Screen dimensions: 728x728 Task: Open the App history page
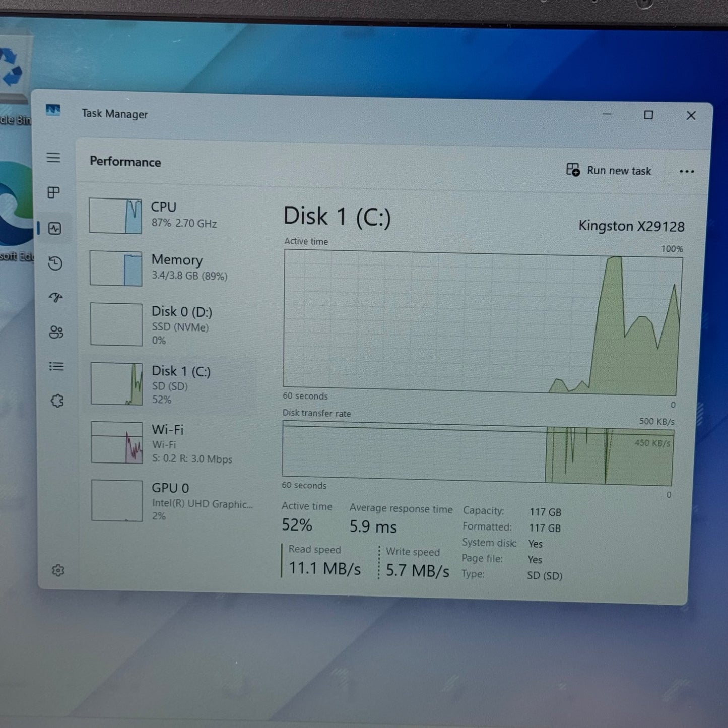pos(55,263)
